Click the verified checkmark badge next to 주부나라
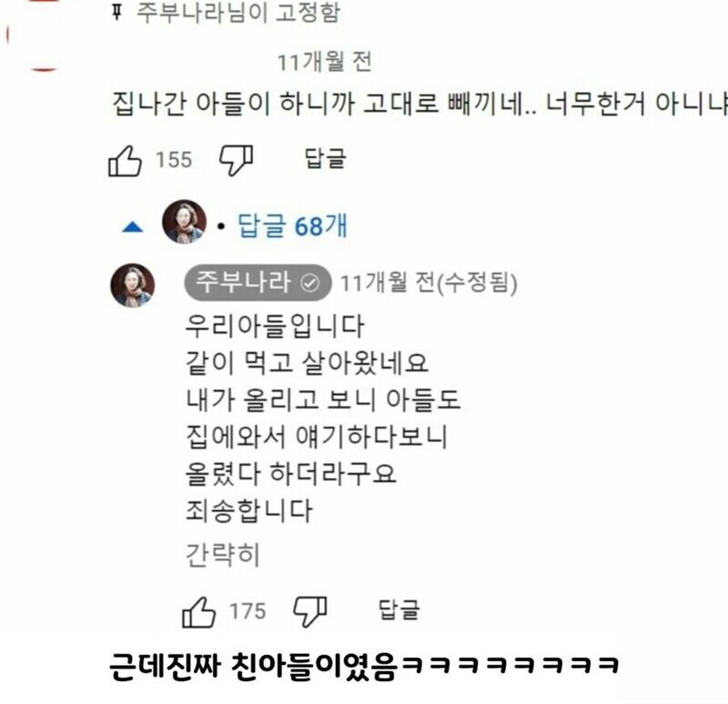Screen dimensions: 728x704 tap(309, 283)
